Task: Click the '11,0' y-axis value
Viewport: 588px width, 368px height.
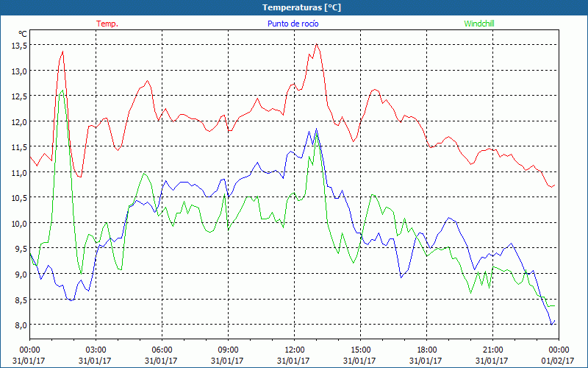Action: pos(19,173)
